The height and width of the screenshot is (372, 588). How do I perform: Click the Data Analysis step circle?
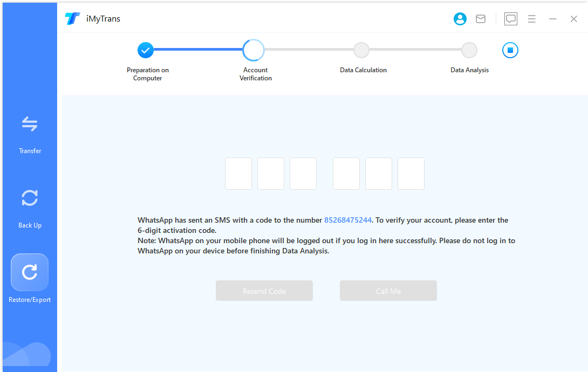click(x=469, y=50)
